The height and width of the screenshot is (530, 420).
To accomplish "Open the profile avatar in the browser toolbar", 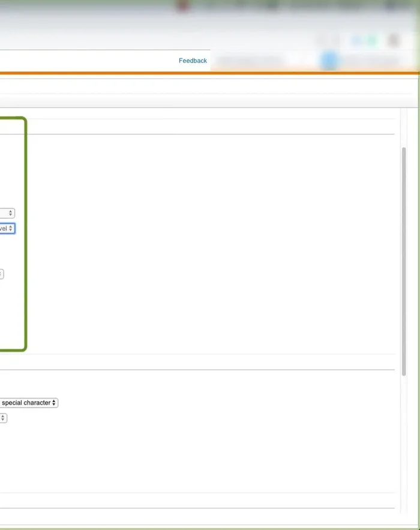I will [394, 40].
